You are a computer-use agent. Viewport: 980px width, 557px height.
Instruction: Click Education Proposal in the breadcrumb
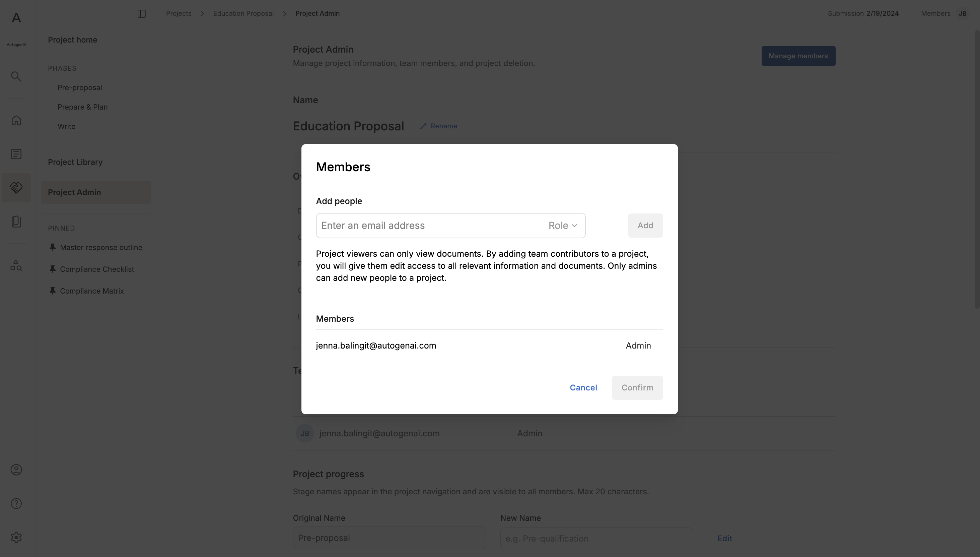[243, 13]
